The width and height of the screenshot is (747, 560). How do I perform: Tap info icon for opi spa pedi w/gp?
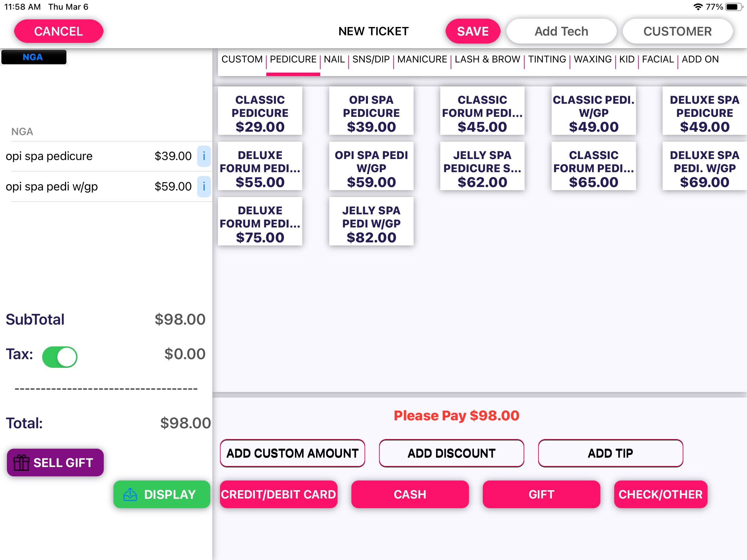pos(204,187)
